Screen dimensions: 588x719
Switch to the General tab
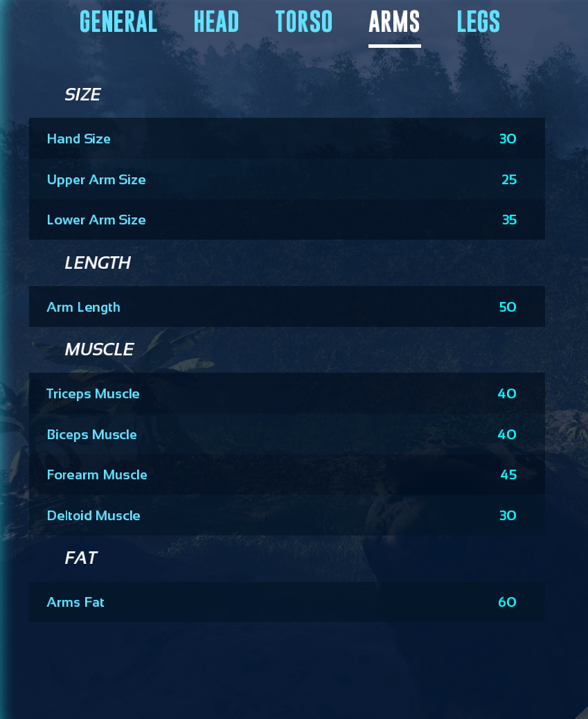click(x=118, y=22)
